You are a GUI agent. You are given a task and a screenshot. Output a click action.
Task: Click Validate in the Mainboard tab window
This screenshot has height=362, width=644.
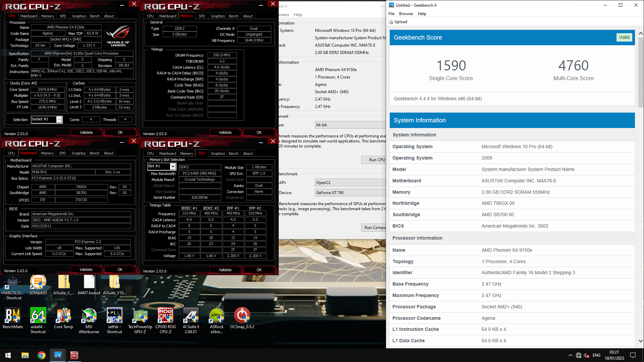[x=86, y=270]
